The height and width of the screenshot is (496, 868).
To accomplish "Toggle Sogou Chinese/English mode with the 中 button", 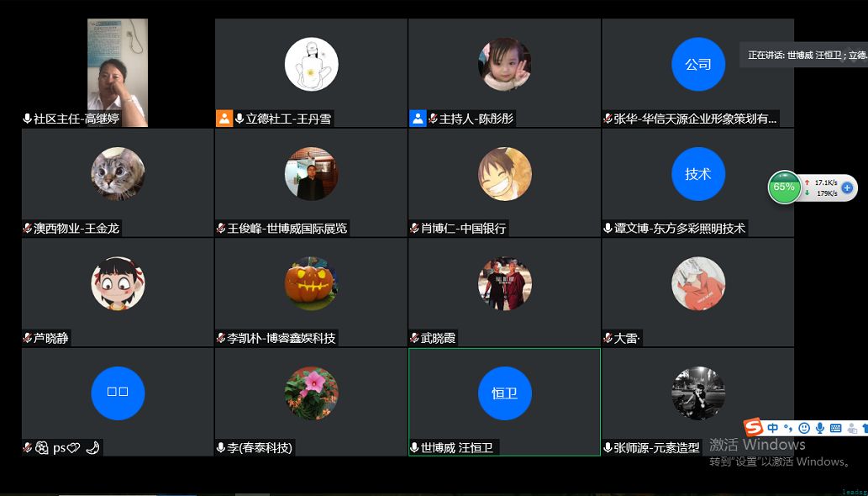I will tap(773, 428).
